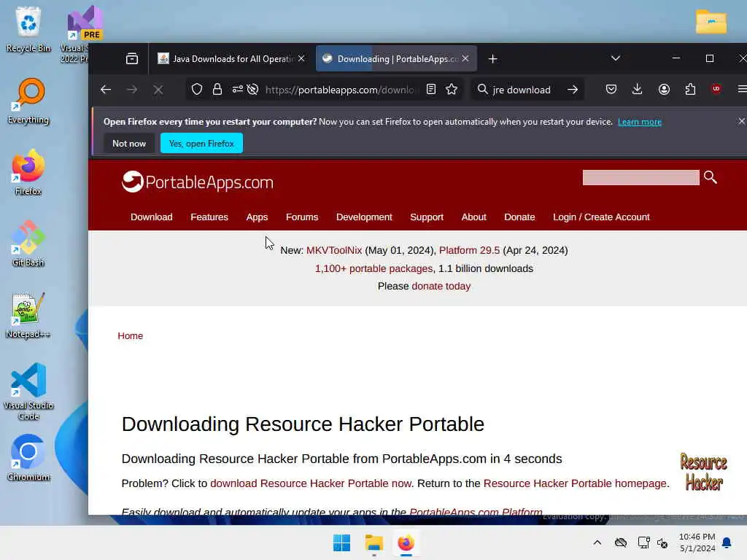This screenshot has height=560, width=747.
Task: Open the tracking protection shield icon
Action: (x=197, y=90)
